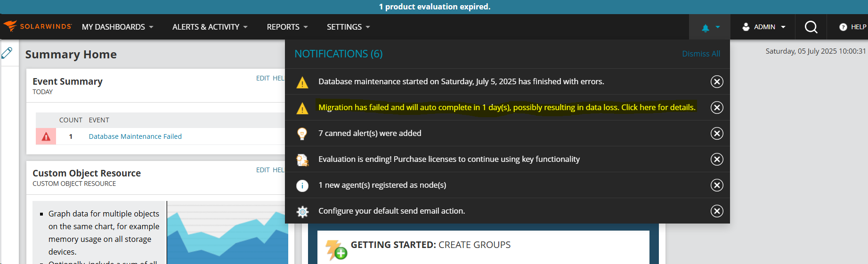Dismiss the canned alerts notification
868x264 pixels.
click(x=717, y=133)
